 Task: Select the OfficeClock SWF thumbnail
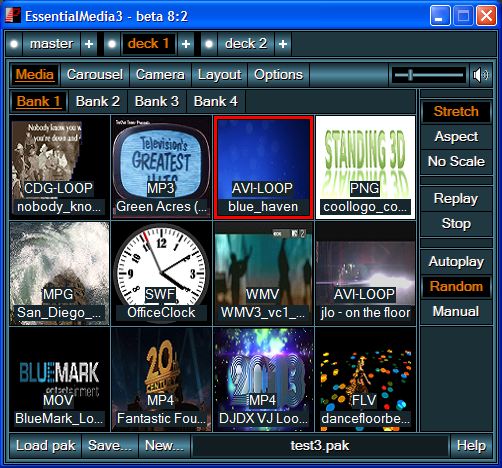(x=161, y=274)
